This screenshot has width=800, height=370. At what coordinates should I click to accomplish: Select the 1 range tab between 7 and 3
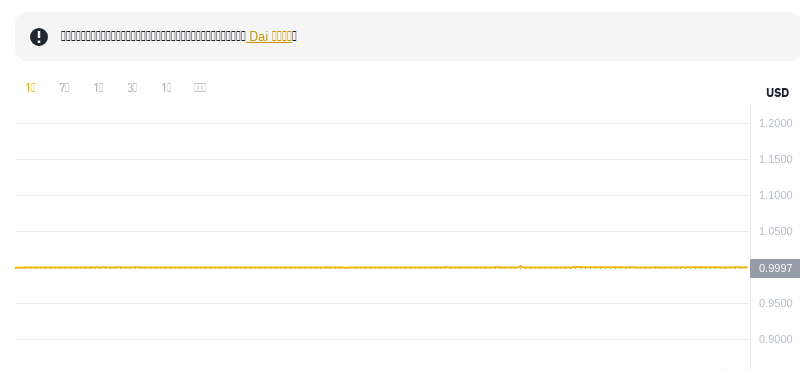point(98,88)
